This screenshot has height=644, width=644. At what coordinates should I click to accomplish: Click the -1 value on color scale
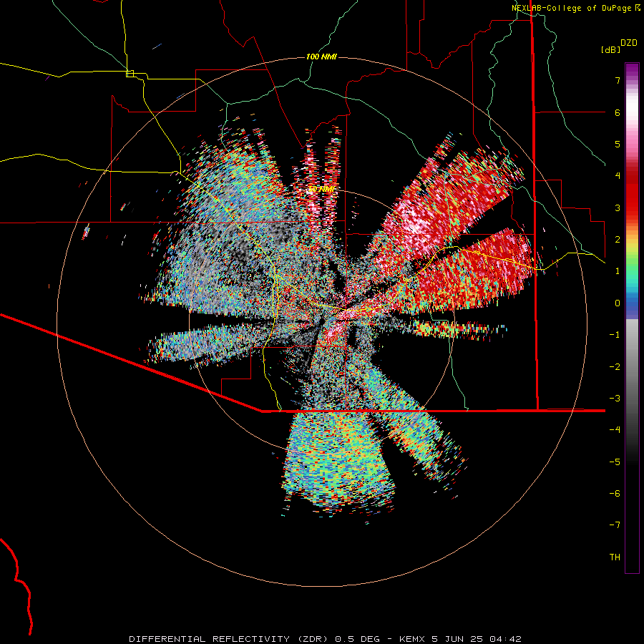(x=615, y=335)
